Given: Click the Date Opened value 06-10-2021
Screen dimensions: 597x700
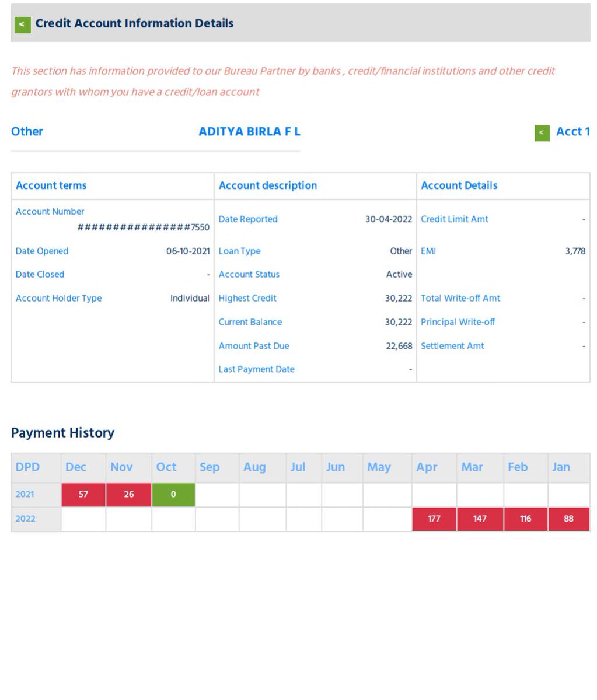Looking at the screenshot, I should click(188, 251).
